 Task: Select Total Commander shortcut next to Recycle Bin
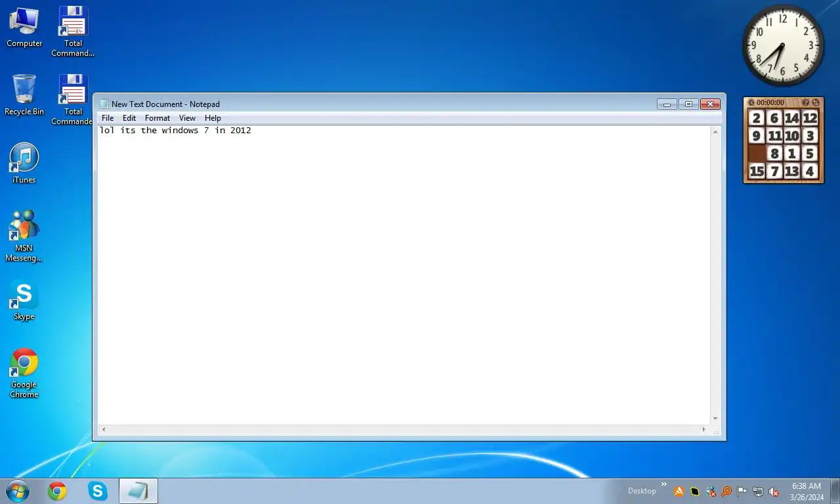[73, 99]
